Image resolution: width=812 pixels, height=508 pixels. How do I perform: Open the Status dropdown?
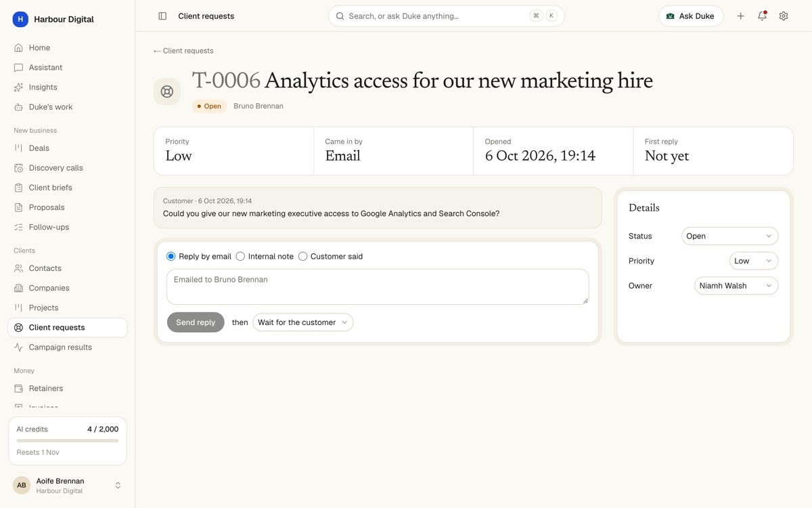pos(729,236)
